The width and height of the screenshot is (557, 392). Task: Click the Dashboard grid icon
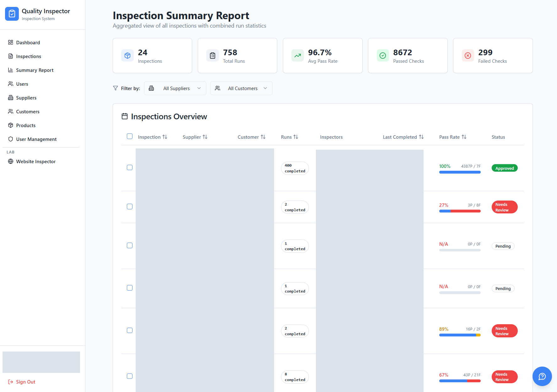11,42
